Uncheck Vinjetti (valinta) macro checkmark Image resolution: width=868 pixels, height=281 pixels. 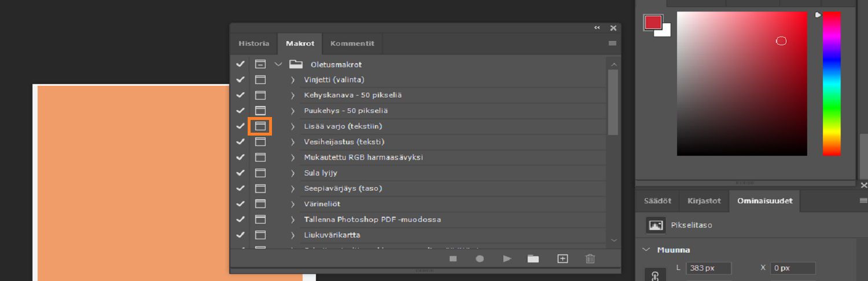pos(240,79)
